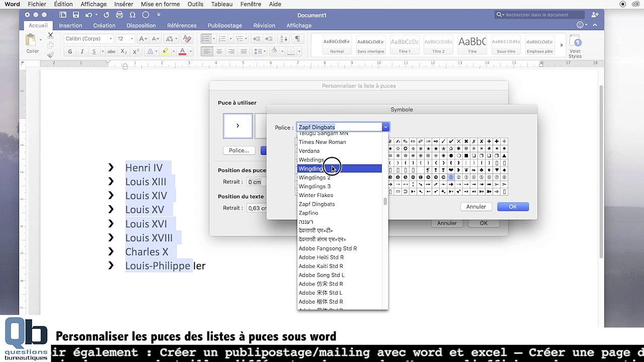Toggle bold formatting with G button
Image resolution: width=644 pixels, height=362 pixels.
[70, 51]
